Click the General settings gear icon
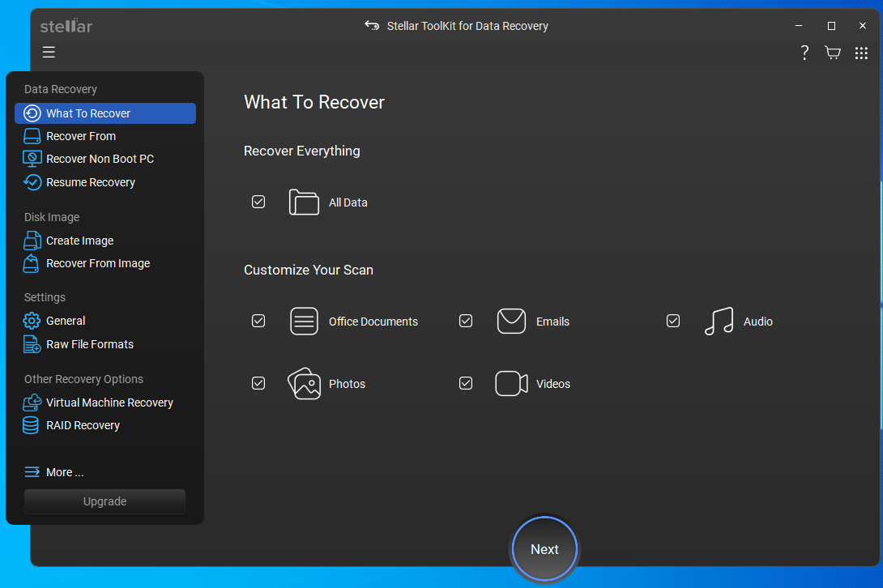The height and width of the screenshot is (588, 883). (32, 321)
